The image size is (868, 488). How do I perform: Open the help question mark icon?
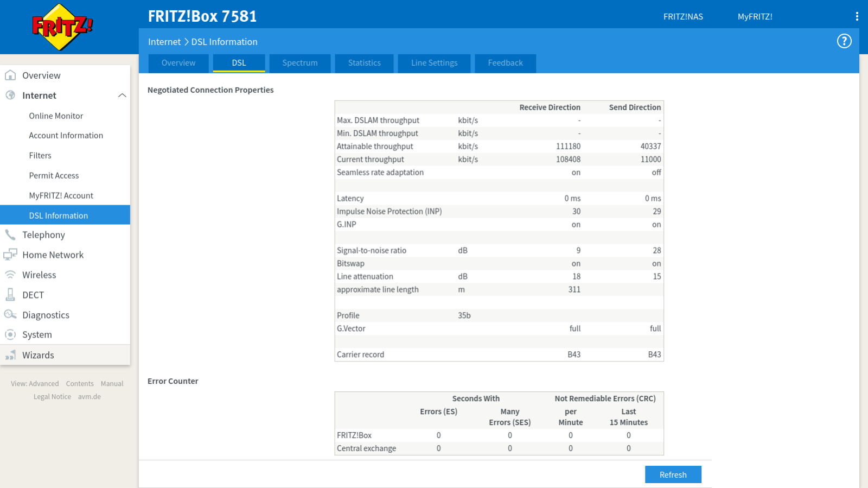tap(844, 41)
